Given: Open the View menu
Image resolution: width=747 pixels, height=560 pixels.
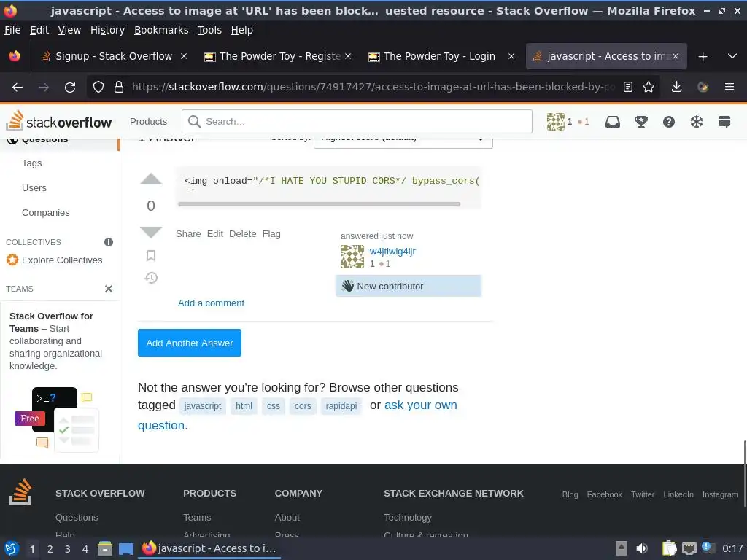Looking at the screenshot, I should click(69, 30).
